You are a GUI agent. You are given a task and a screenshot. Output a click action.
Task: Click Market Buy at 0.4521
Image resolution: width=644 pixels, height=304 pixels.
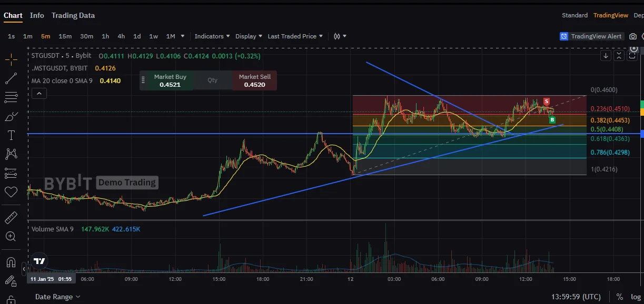[x=170, y=80]
